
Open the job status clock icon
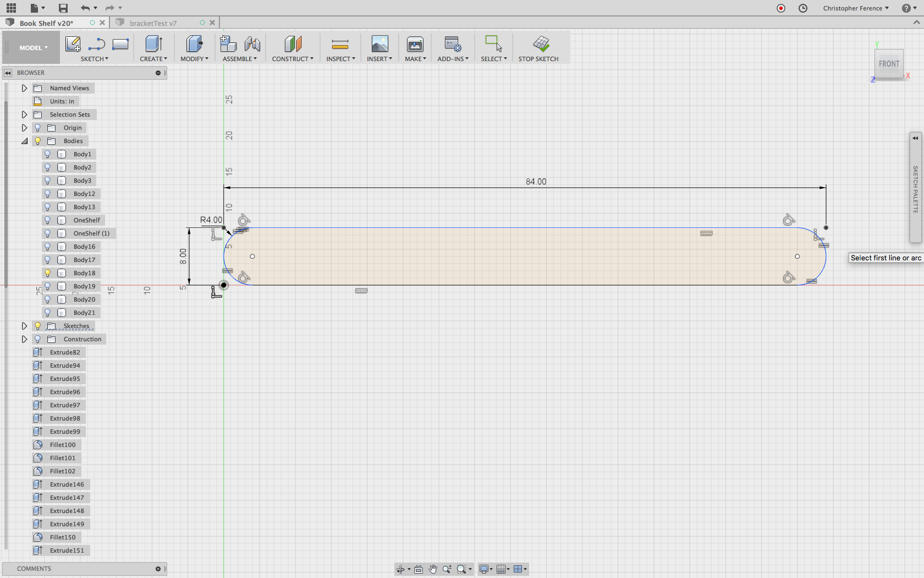(x=803, y=8)
